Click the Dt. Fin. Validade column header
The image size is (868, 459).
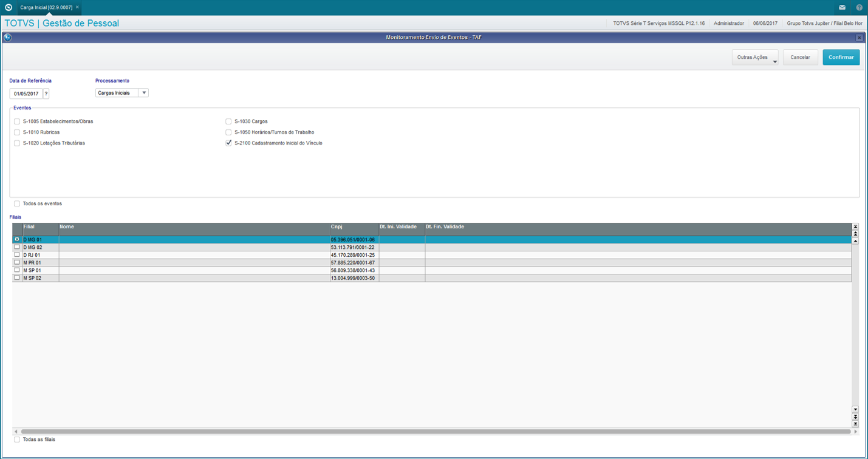pyautogui.click(x=638, y=229)
